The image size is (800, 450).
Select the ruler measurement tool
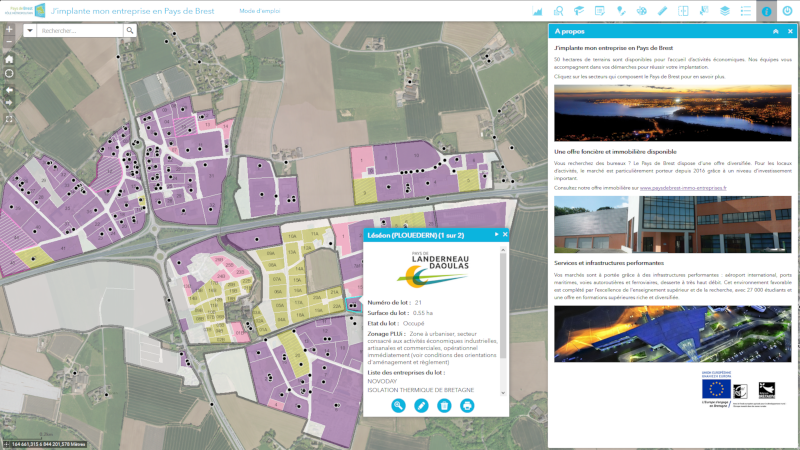pyautogui.click(x=662, y=11)
